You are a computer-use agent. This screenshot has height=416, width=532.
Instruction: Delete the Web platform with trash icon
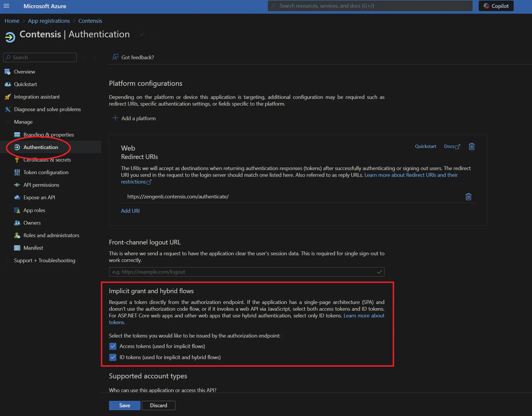click(x=471, y=146)
